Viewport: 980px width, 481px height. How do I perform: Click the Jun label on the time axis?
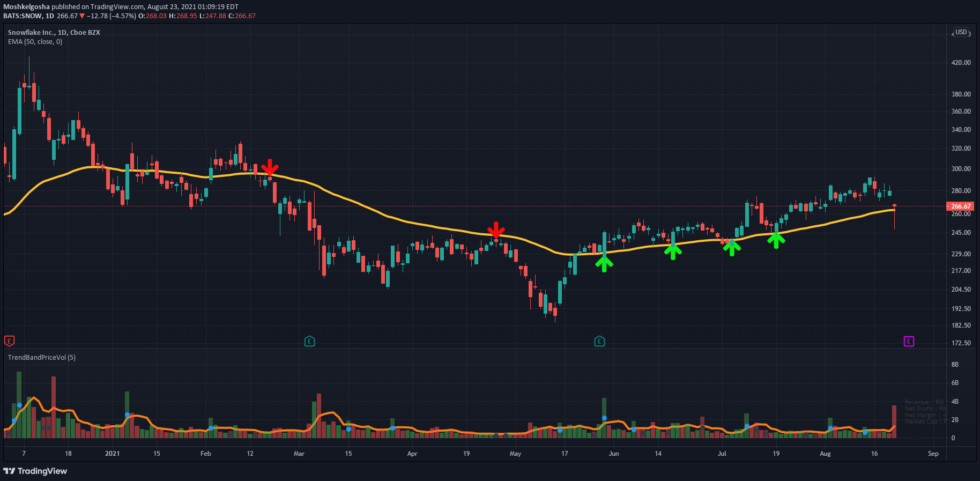click(x=614, y=454)
